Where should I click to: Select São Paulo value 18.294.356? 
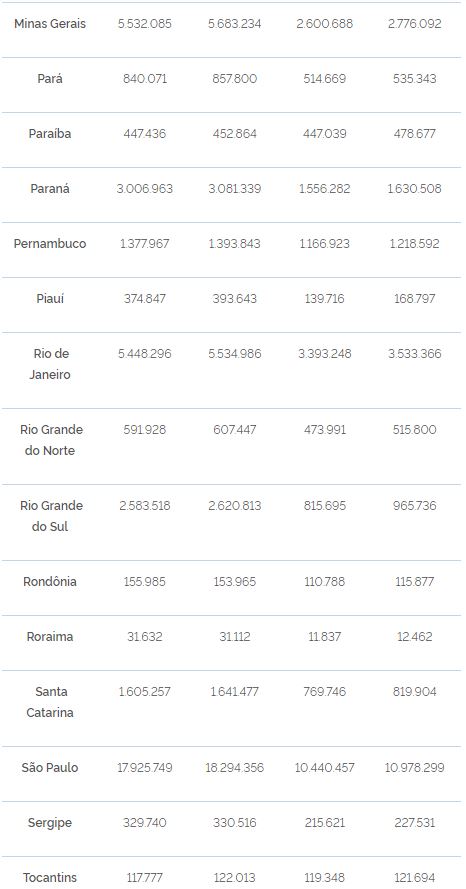tap(235, 768)
